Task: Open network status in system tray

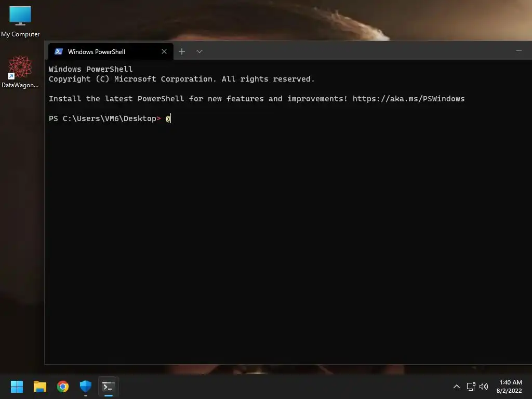Action: point(471,387)
